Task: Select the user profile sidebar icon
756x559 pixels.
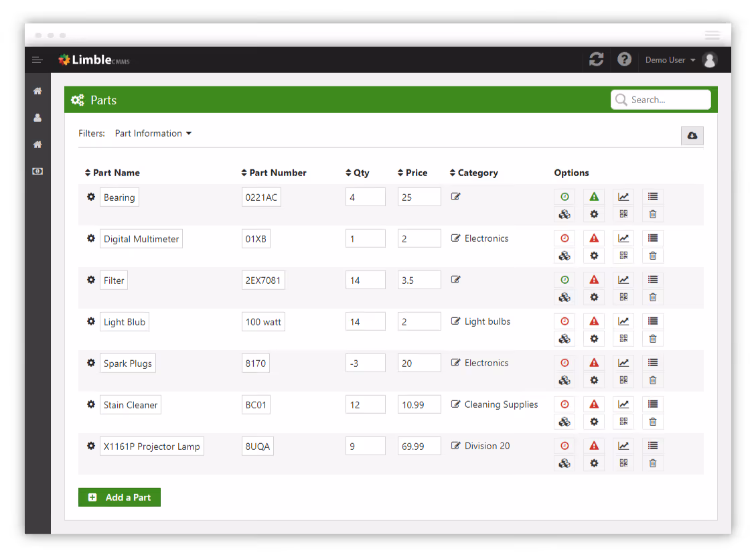Action: [37, 117]
